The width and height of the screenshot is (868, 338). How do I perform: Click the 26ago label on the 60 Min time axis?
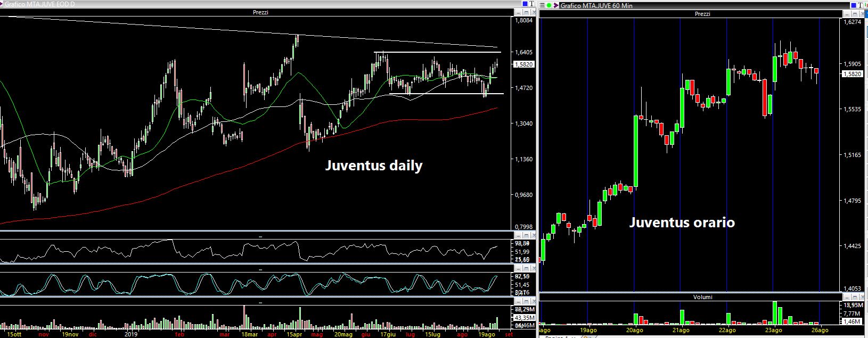pyautogui.click(x=820, y=330)
